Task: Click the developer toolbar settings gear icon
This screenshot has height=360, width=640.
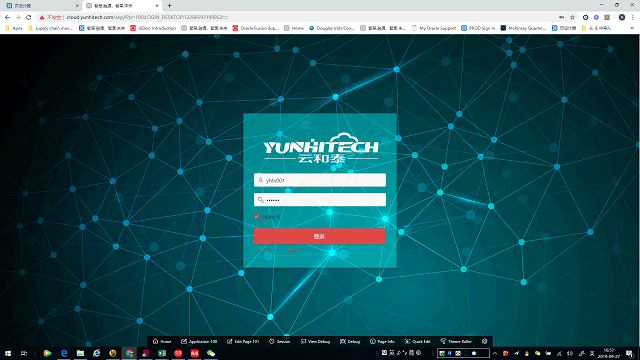Action: [x=484, y=341]
